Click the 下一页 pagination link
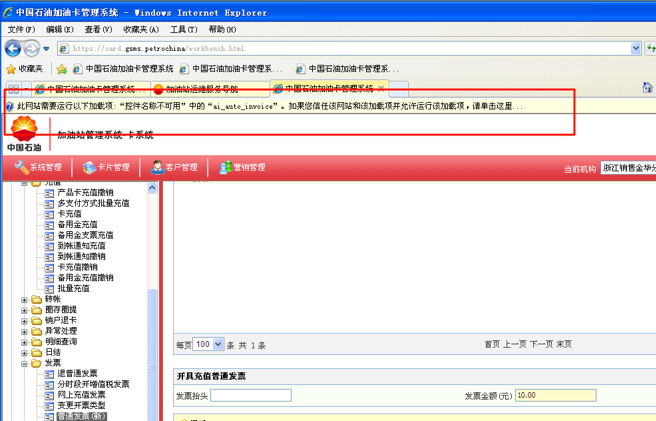Viewport: 656px width, 421px height. pyautogui.click(x=541, y=344)
